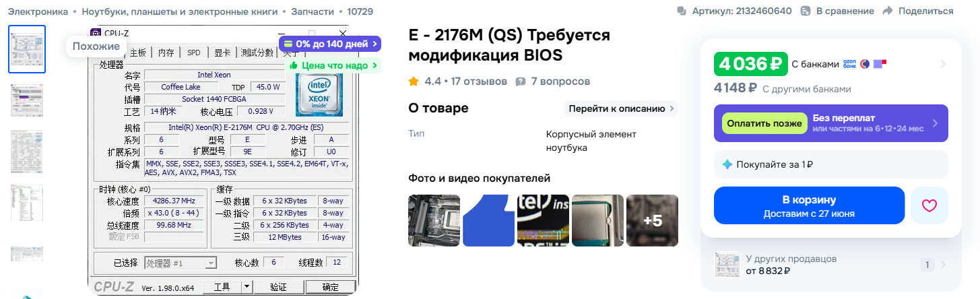Expand the Без переплат installment chevron
Image resolution: width=980 pixels, height=299 pixels.
click(935, 123)
